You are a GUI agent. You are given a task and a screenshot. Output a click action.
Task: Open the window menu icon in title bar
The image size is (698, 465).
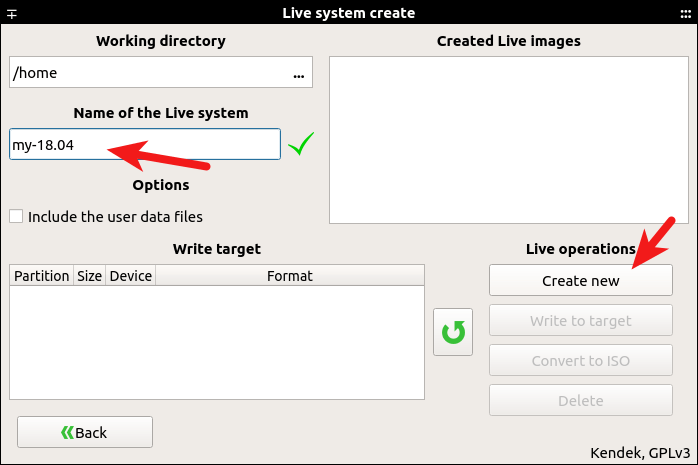tap(13, 13)
